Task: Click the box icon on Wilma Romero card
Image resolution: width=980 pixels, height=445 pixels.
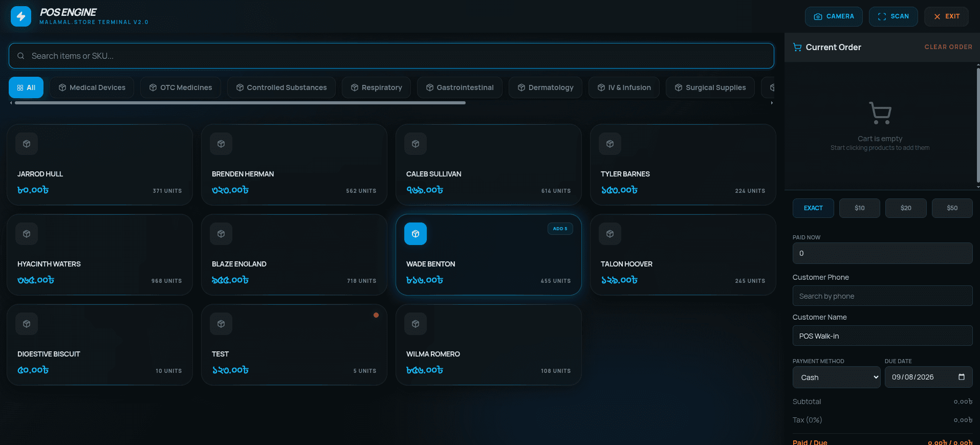Action: point(416,324)
